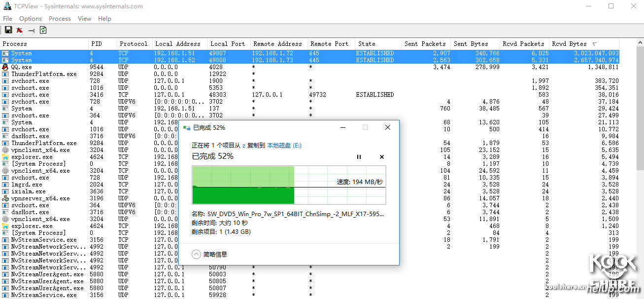Click the TCPView app icon in title bar
Screen dimensions: 644x299
[7, 6]
